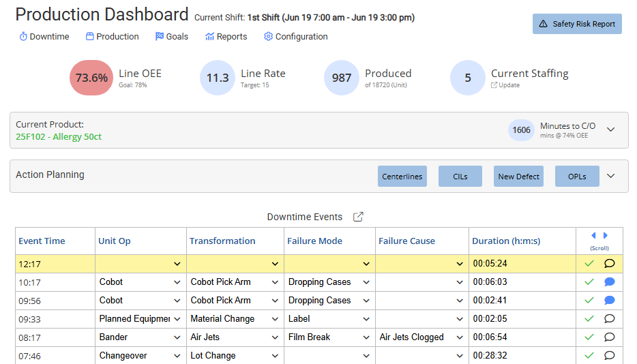Expand the Action Planning section chevron
637x364 pixels.
[611, 176]
